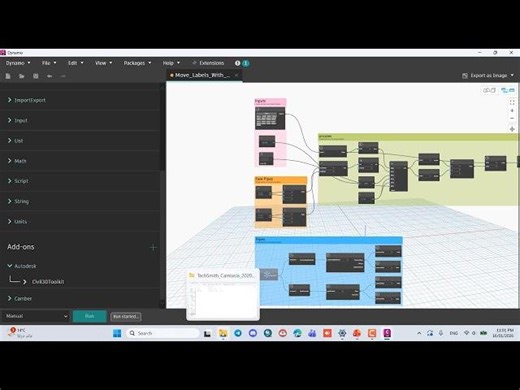Click the zoom out minus icon
The width and height of the screenshot is (520, 390).
click(x=512, y=118)
